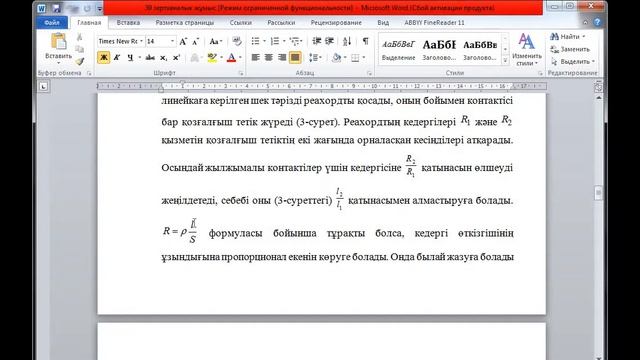The height and width of the screenshot is (360, 640).
Task: Set Align Left paragraph alignment
Action: click(x=256, y=58)
